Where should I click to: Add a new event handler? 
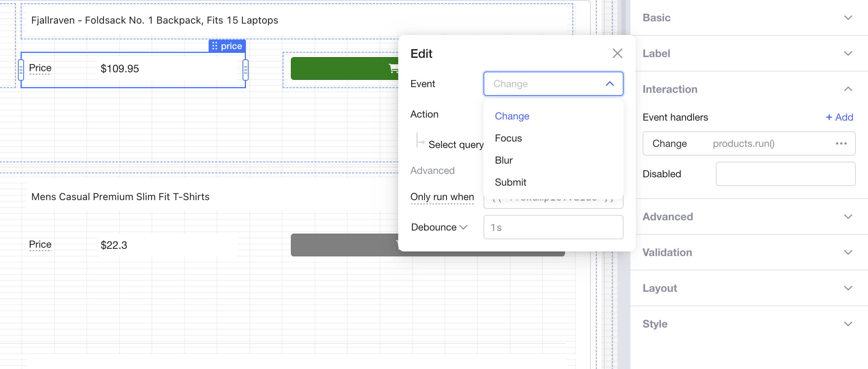(x=839, y=117)
